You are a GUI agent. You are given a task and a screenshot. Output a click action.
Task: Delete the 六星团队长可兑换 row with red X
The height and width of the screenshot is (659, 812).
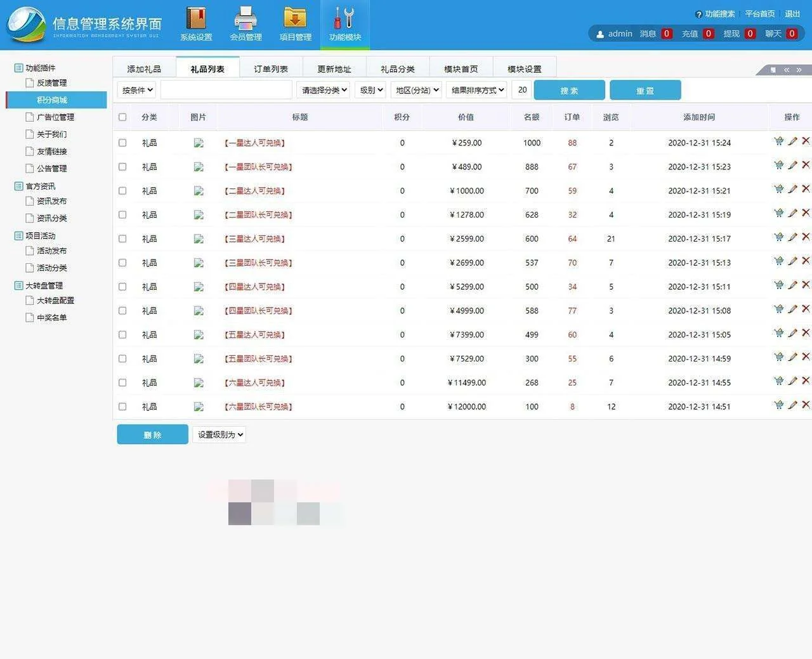point(806,405)
